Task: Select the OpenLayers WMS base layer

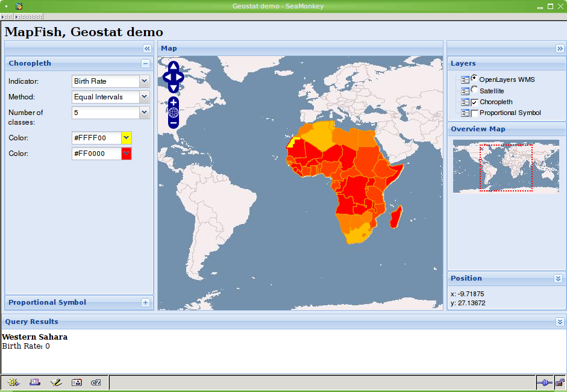Action: [474, 78]
